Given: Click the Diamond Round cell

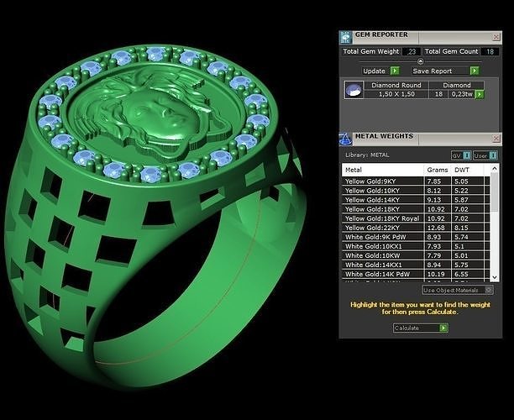Looking at the screenshot, I should [396, 85].
